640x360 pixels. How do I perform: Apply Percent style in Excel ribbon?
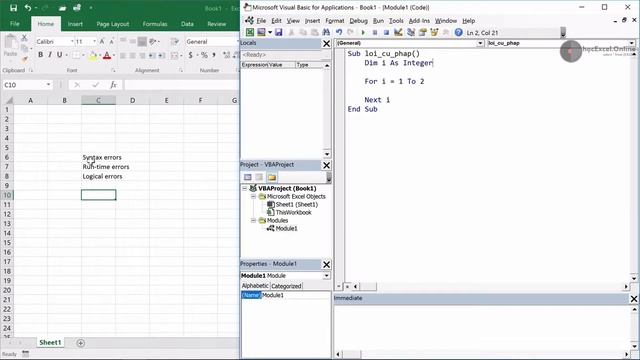point(204,55)
